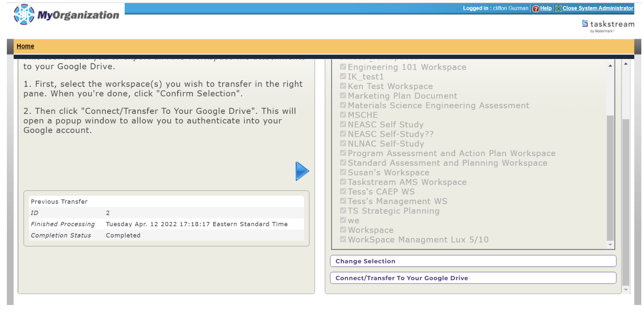Screen dimensions: 644x313
Task: Click the green X close icon
Action: (558, 8)
